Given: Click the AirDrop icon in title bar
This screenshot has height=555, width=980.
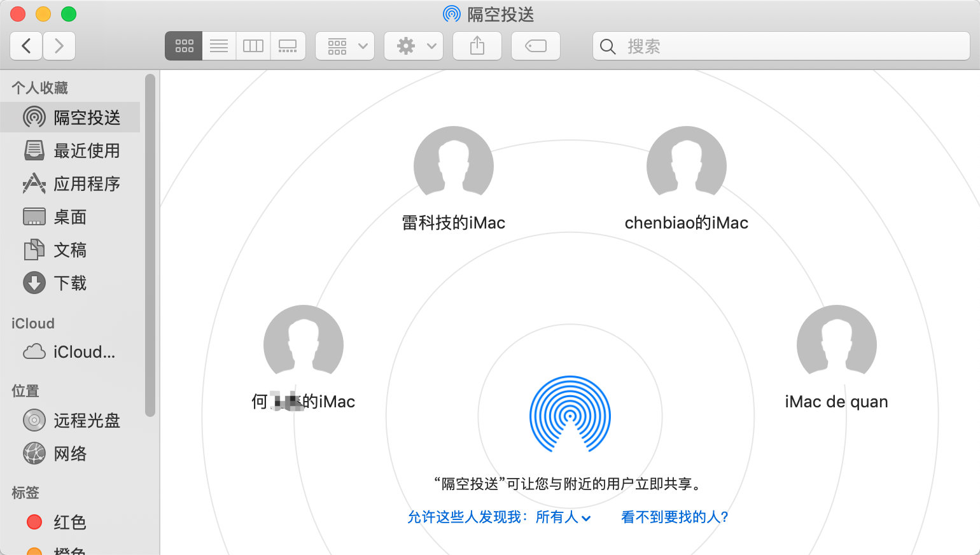Looking at the screenshot, I should [x=452, y=14].
